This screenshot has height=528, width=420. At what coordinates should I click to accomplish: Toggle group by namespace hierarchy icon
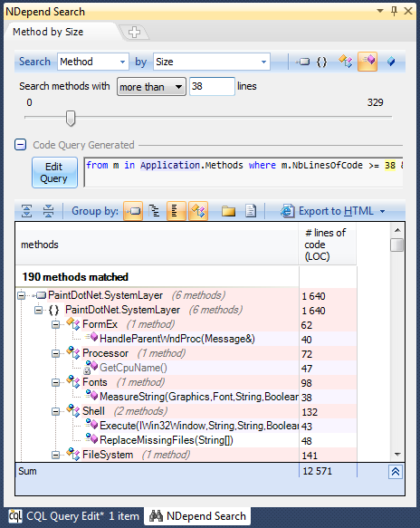[x=154, y=211]
